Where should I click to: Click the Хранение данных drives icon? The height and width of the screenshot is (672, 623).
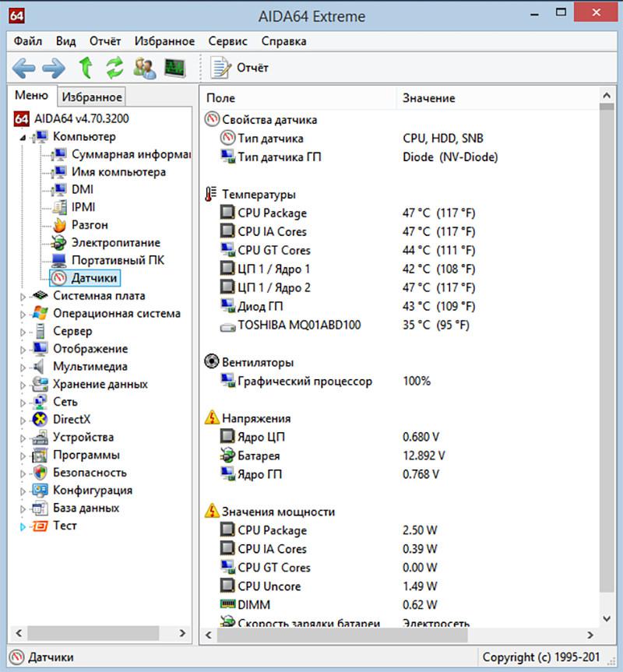pyautogui.click(x=40, y=384)
